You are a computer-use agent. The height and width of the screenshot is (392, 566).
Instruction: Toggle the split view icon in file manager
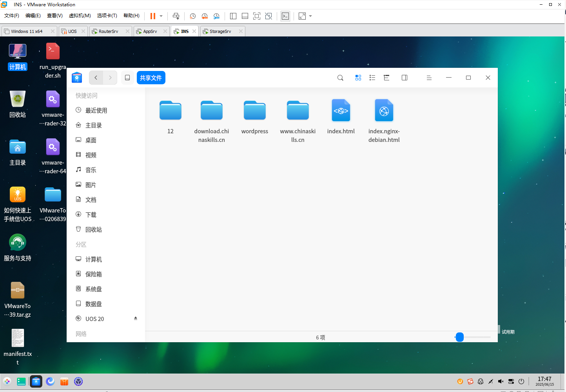[404, 78]
